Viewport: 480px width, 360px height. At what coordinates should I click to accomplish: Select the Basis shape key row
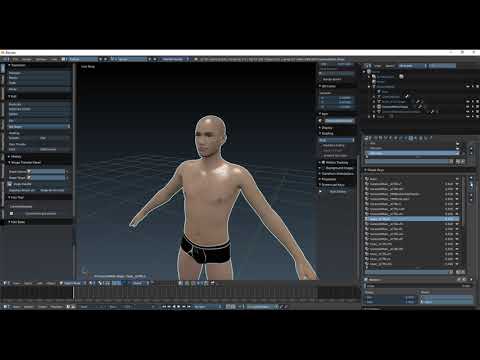point(412,179)
